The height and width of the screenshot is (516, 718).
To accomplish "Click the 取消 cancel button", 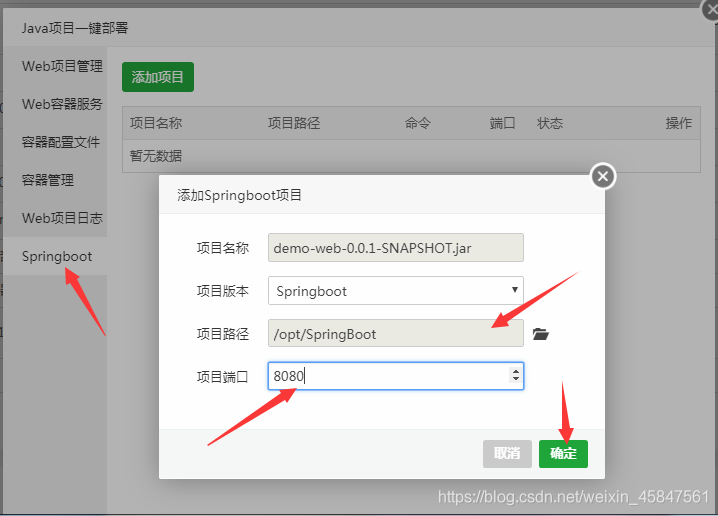I will (x=507, y=454).
